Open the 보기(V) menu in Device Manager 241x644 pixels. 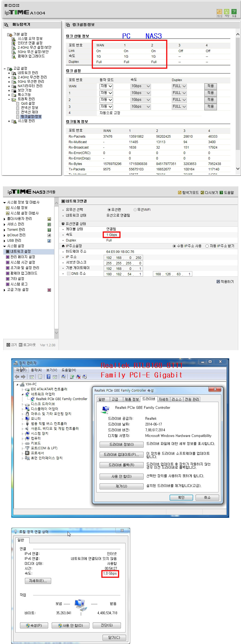click(52, 370)
